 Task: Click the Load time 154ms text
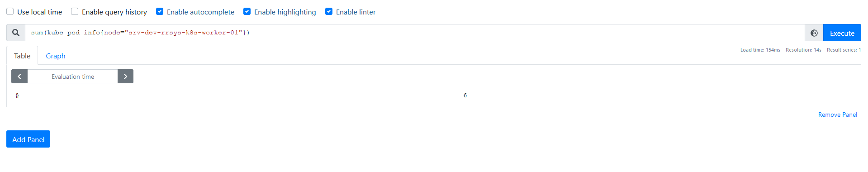pyautogui.click(x=760, y=50)
